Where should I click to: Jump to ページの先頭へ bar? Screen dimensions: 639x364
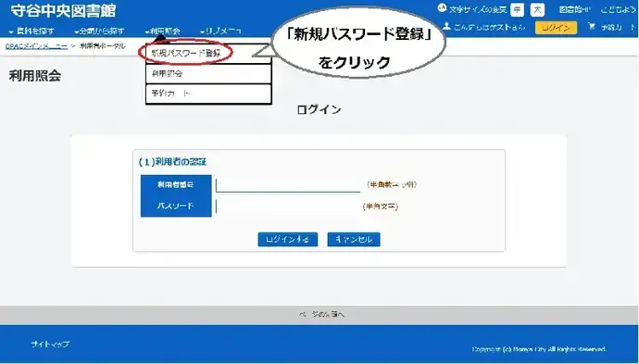pos(319,314)
